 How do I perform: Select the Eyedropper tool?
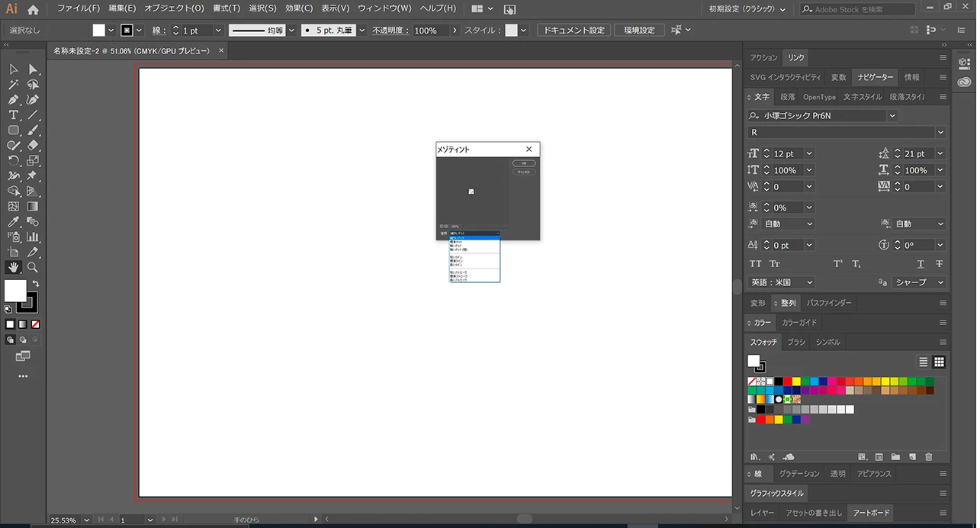[x=14, y=222]
